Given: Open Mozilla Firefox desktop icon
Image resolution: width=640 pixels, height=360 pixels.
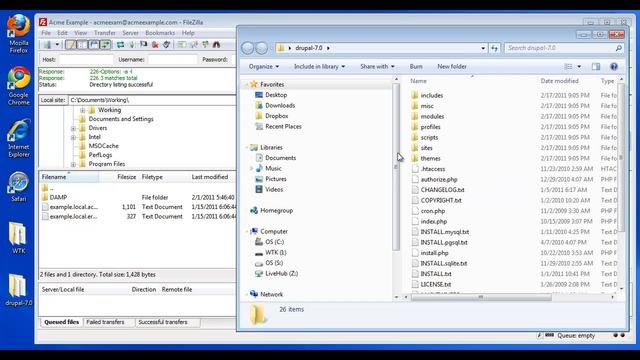Looking at the screenshot, I should 18,34.
